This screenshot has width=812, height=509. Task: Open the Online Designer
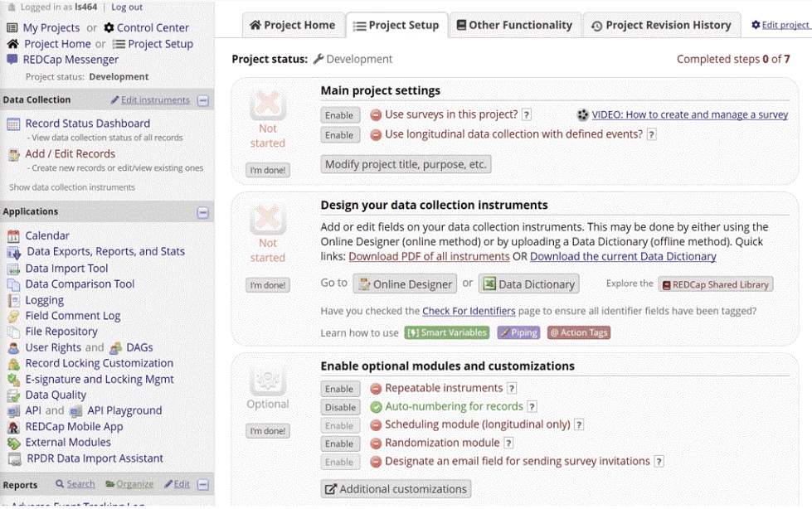tap(405, 284)
